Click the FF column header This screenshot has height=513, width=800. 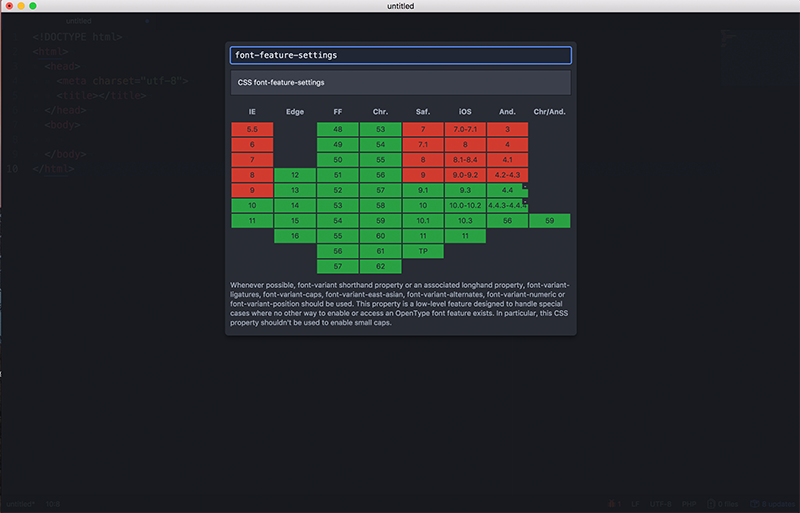338,112
